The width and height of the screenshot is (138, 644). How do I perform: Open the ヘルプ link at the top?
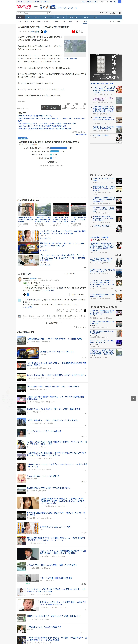coord(94,2)
